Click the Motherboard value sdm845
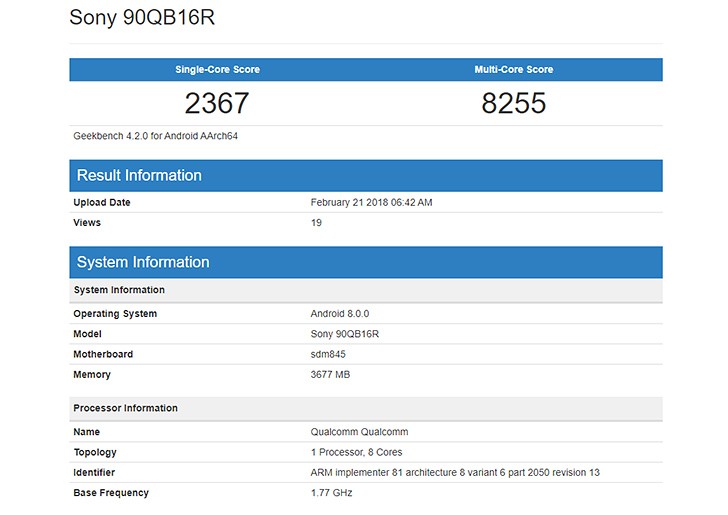The width and height of the screenshot is (728, 515). pyautogui.click(x=328, y=354)
